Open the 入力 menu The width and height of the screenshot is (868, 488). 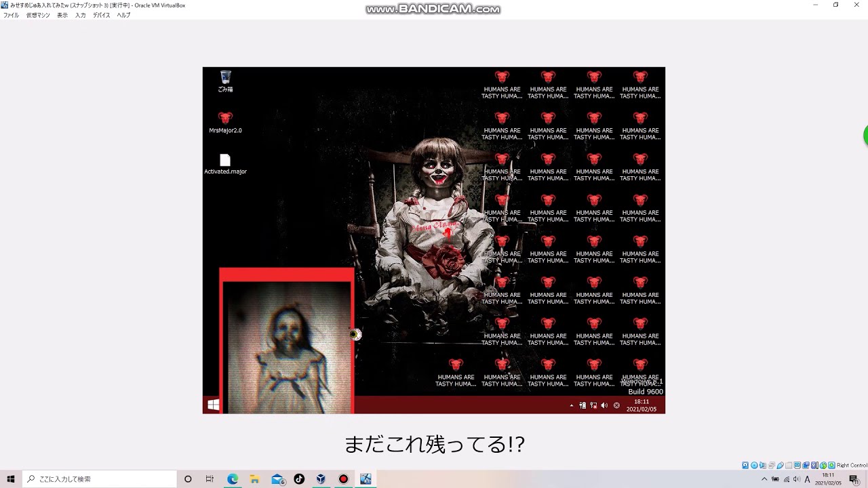[81, 15]
